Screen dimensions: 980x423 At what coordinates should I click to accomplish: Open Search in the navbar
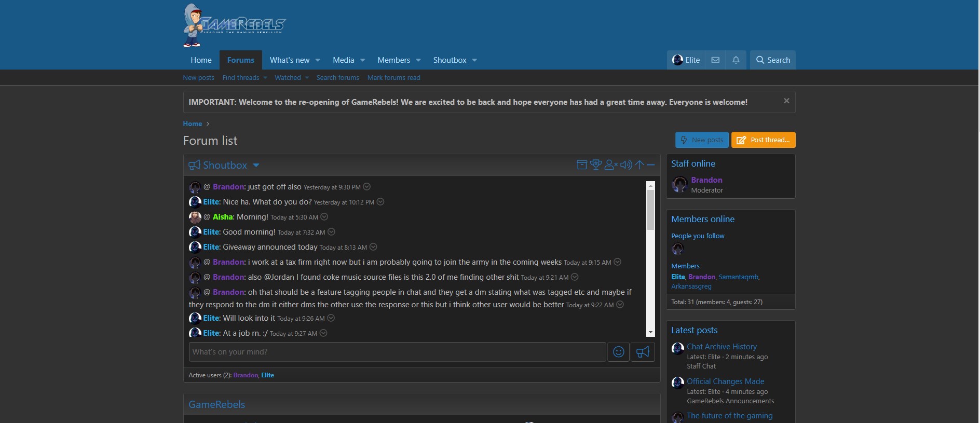coord(773,60)
